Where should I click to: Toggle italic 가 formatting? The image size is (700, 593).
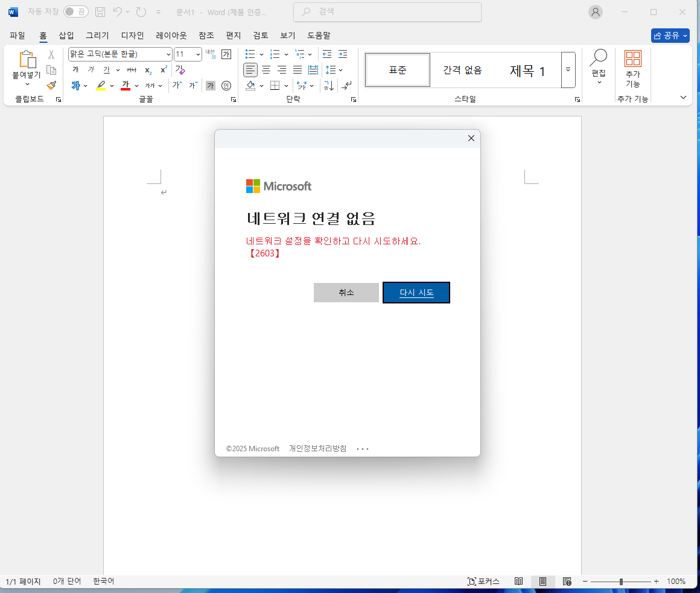click(x=91, y=69)
